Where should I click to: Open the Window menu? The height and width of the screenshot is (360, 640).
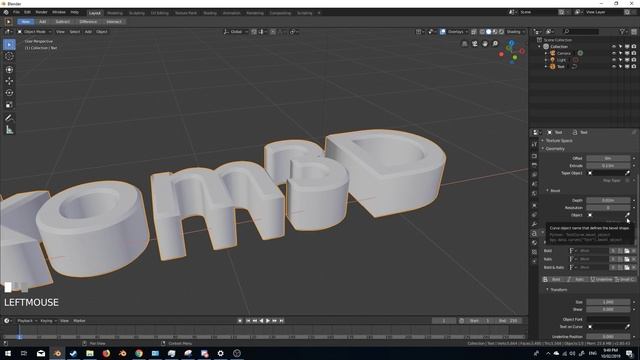59,13
